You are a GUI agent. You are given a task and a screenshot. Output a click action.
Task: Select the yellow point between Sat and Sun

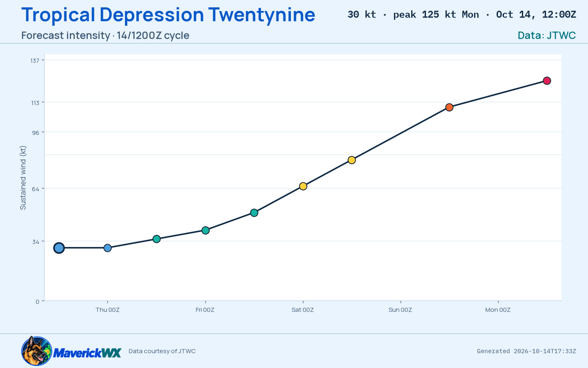[352, 160]
